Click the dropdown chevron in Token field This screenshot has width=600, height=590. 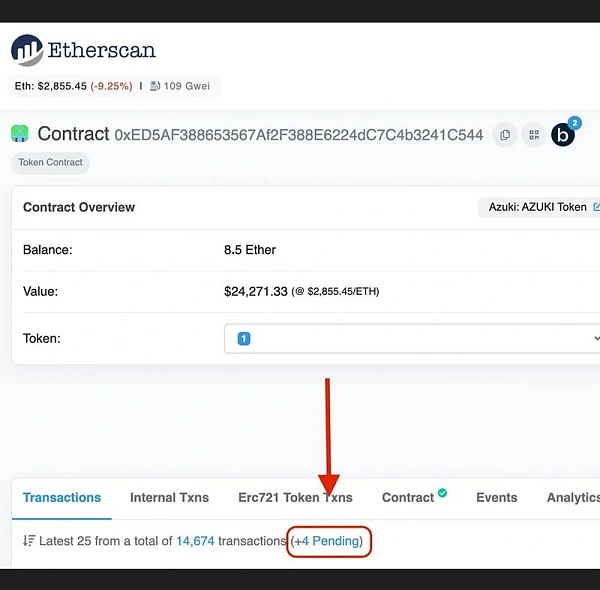click(596, 338)
